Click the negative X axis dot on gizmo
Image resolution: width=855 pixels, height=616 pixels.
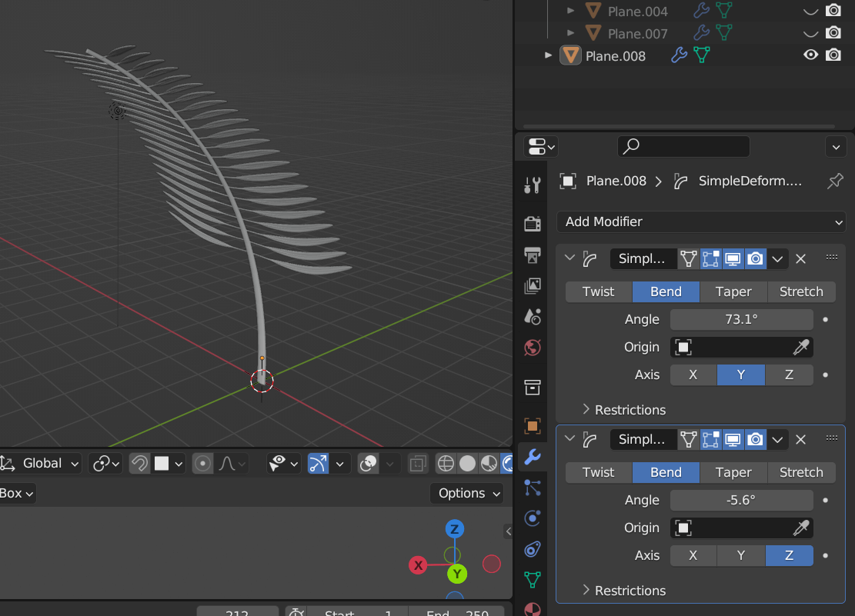coord(491,564)
